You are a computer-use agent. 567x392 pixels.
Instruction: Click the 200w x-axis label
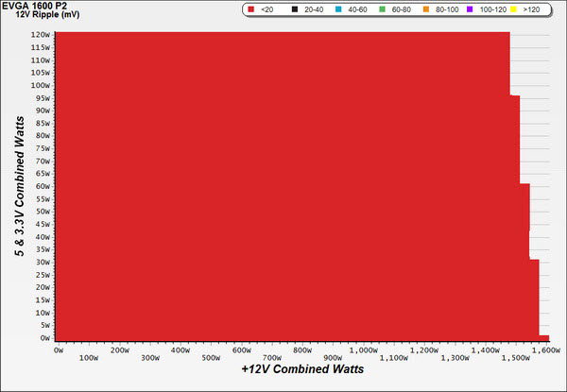tap(119, 350)
